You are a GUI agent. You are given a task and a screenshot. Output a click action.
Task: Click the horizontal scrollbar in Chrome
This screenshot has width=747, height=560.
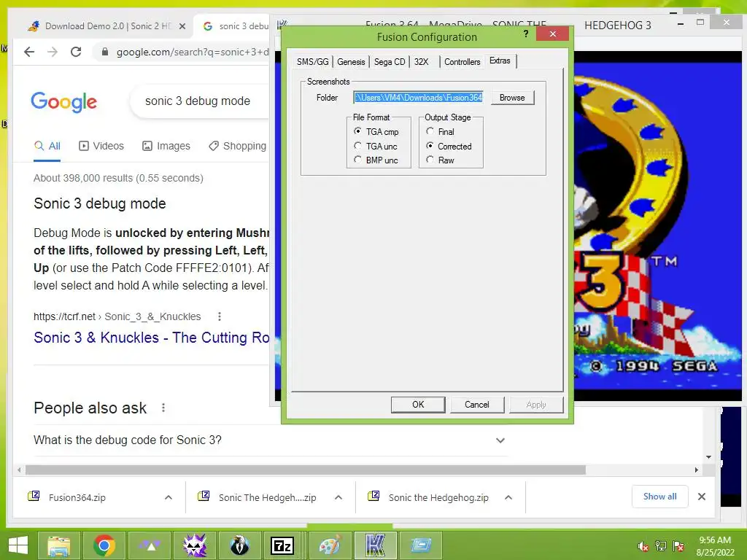305,470
